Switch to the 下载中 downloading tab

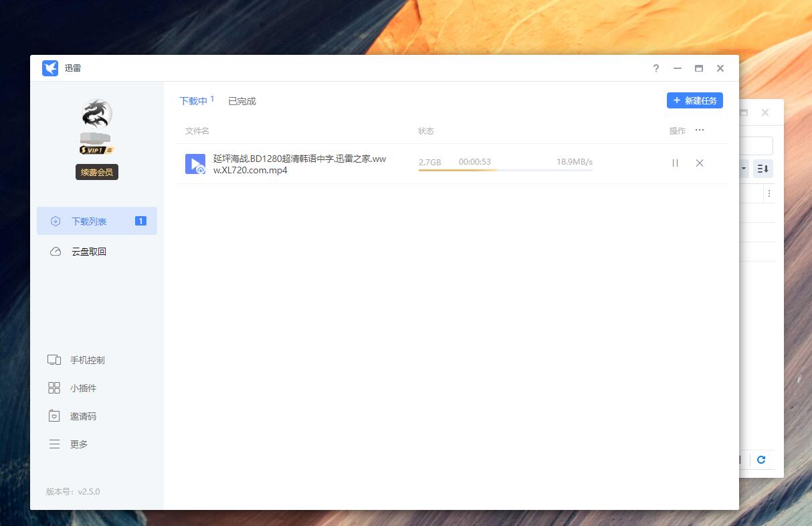[x=192, y=100]
